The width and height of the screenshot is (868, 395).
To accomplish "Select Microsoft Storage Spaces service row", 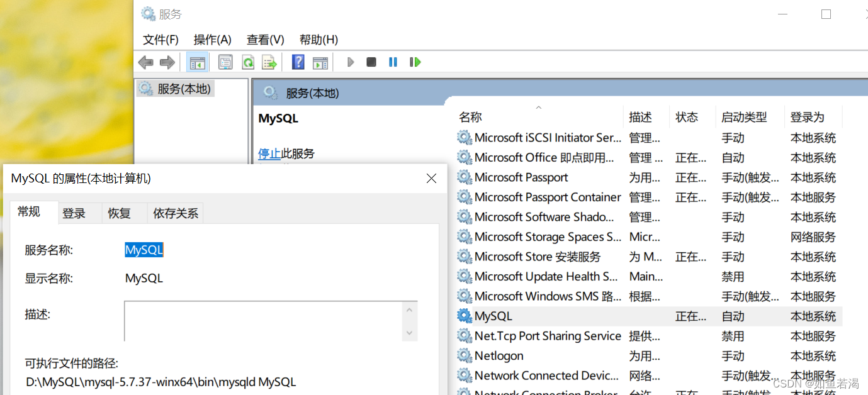I will [648, 236].
